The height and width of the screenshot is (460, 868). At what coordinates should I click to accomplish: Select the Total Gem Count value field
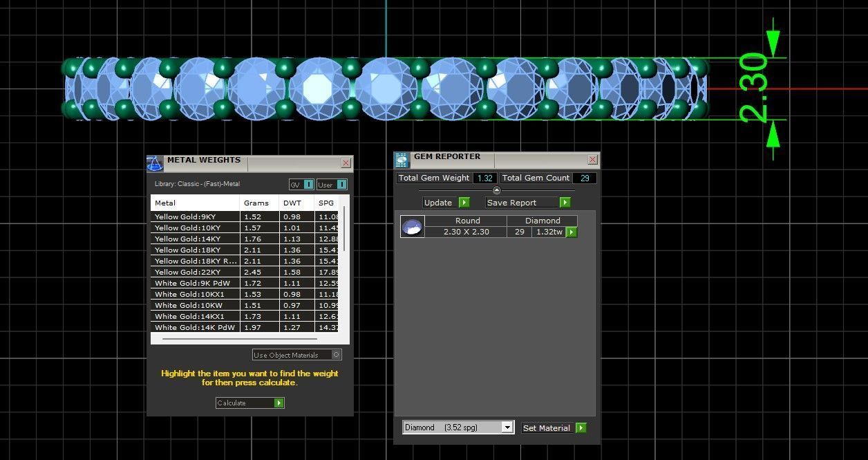click(x=585, y=178)
